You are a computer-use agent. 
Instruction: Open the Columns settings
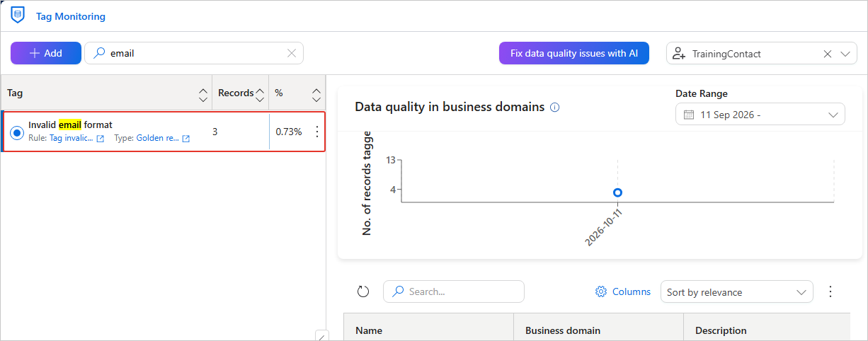pos(623,291)
